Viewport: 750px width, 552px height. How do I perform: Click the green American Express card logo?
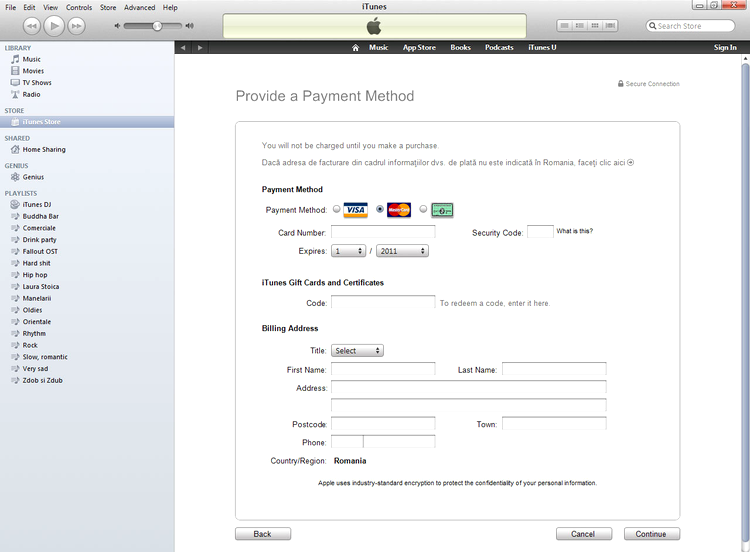(x=442, y=210)
